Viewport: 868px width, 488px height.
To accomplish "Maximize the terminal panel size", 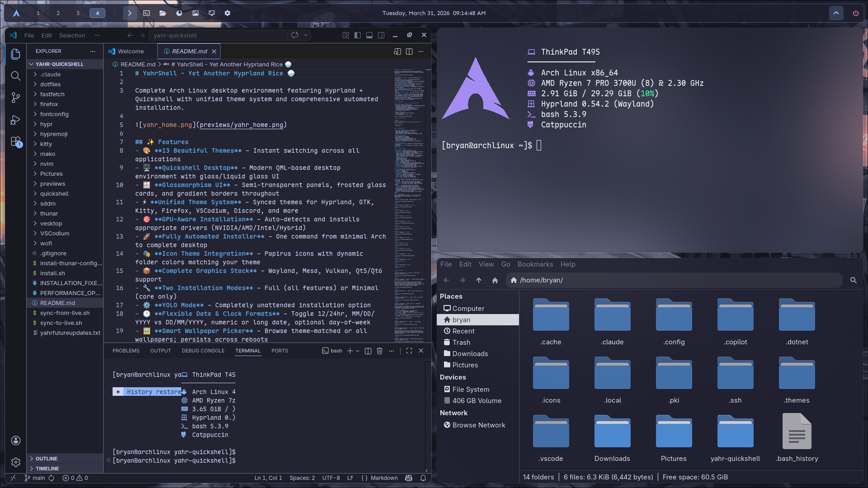I will [x=409, y=351].
